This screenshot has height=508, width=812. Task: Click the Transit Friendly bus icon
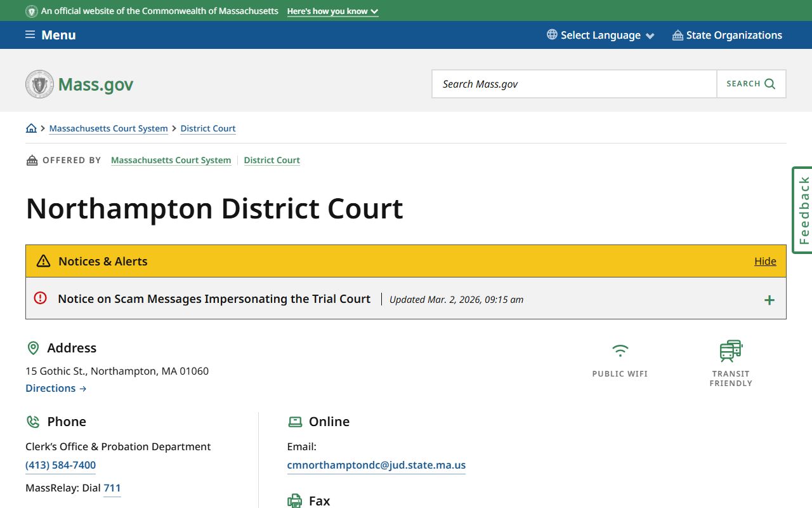point(731,351)
